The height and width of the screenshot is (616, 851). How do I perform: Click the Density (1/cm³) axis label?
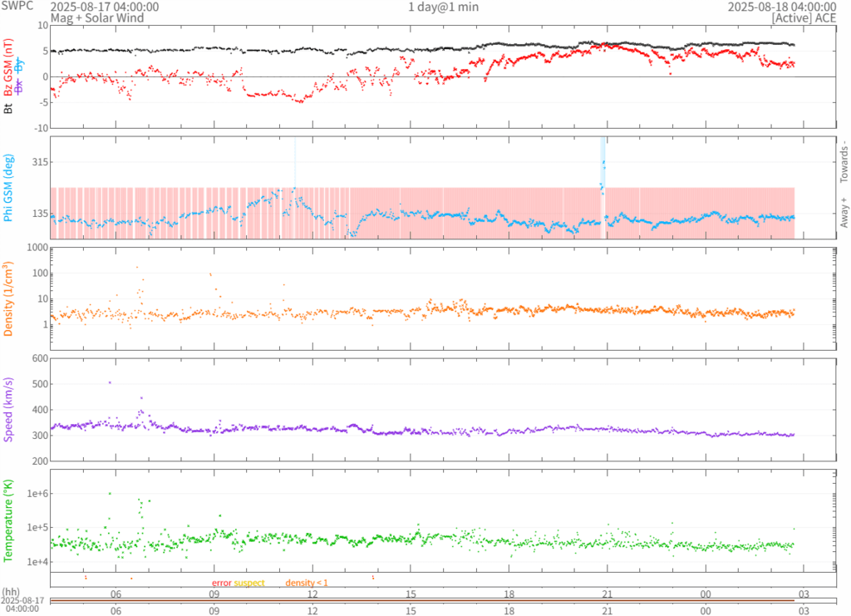(x=9, y=299)
